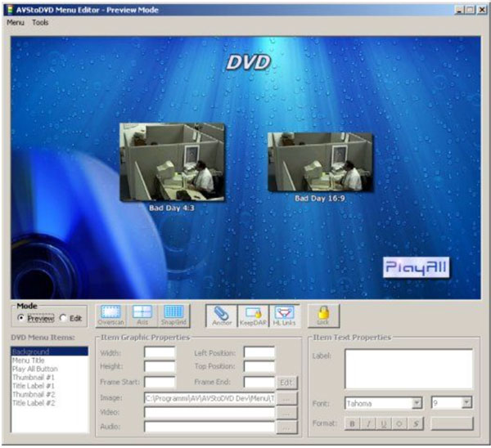The height and width of the screenshot is (448, 491).
Task: Click the 'Bad Day 16:9' label
Action: [320, 199]
